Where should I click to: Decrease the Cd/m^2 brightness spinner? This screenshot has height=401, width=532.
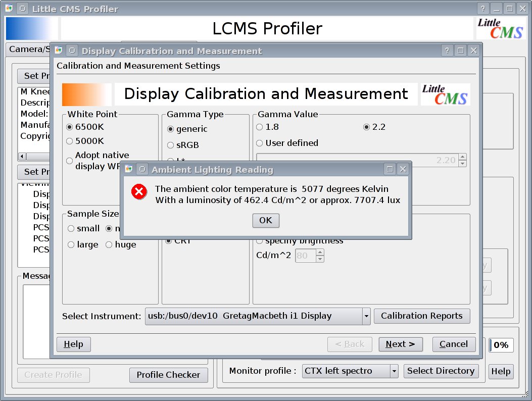(320, 259)
